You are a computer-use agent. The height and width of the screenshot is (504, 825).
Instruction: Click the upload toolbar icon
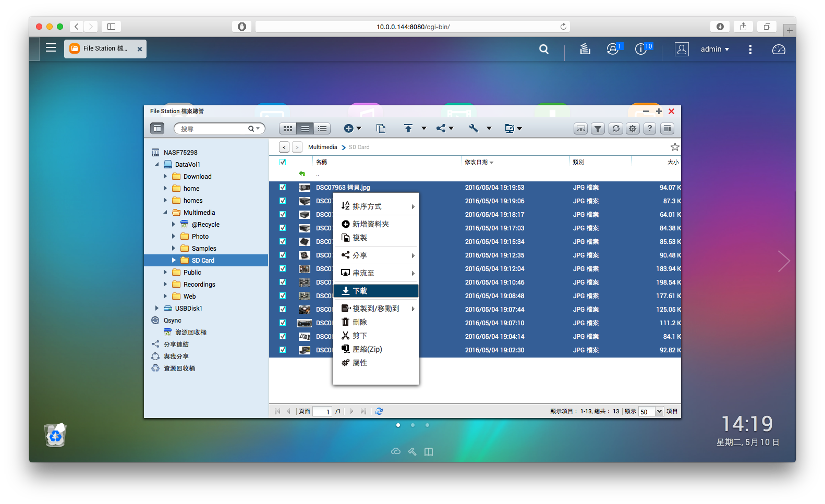coord(408,128)
